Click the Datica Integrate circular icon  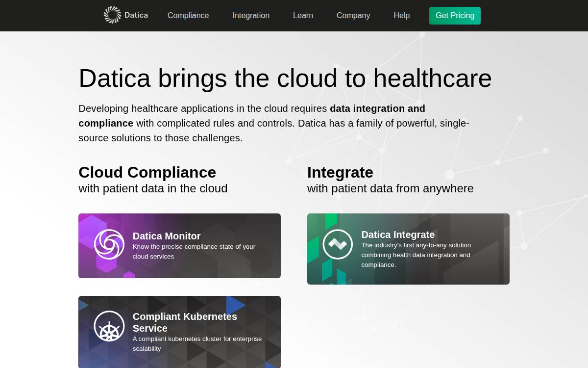(338, 244)
